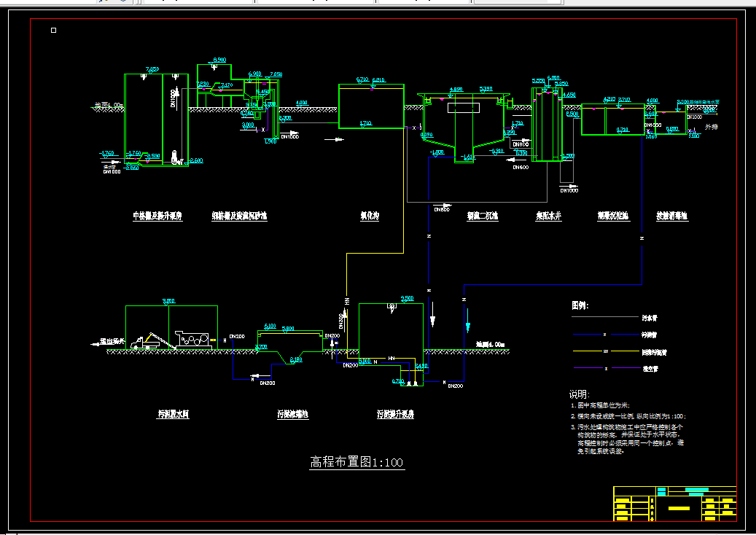Screen dimensions: 756x535
Task: Click the 接触消毒池 label
Action: click(671, 216)
